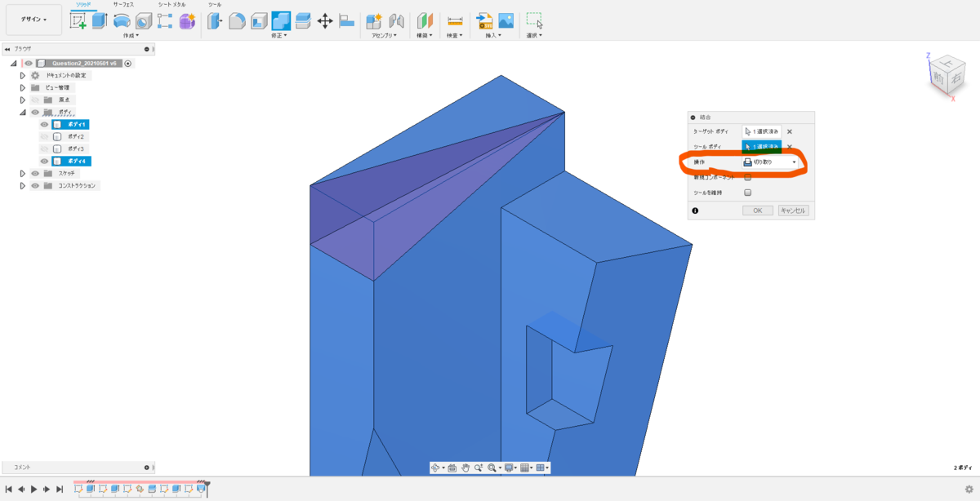Expand the ビュー管理 tree node
This screenshot has height=501, width=980.
23,87
